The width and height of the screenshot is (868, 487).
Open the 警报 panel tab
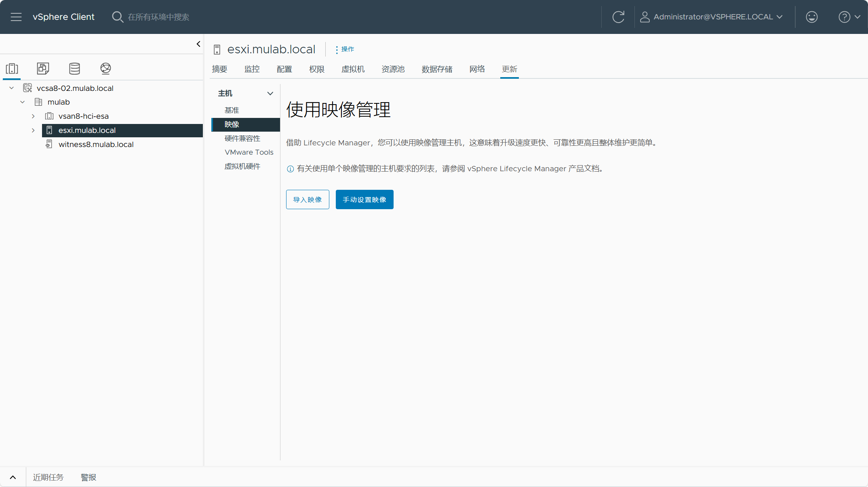88,477
